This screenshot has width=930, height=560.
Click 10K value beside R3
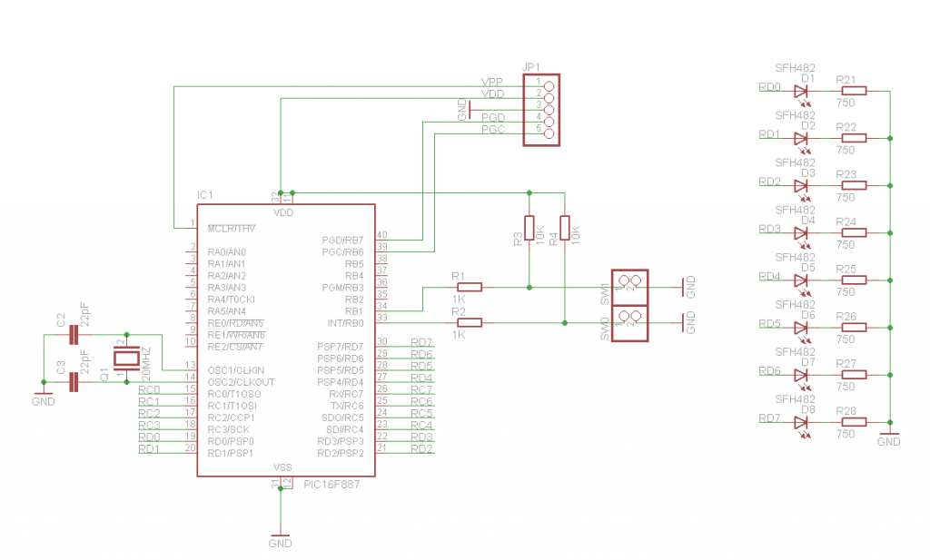point(540,235)
